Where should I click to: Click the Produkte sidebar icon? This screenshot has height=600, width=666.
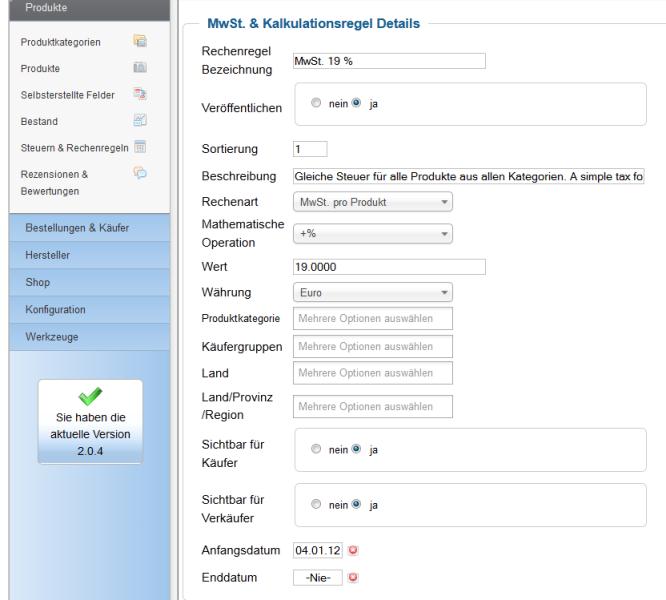pyautogui.click(x=140, y=68)
